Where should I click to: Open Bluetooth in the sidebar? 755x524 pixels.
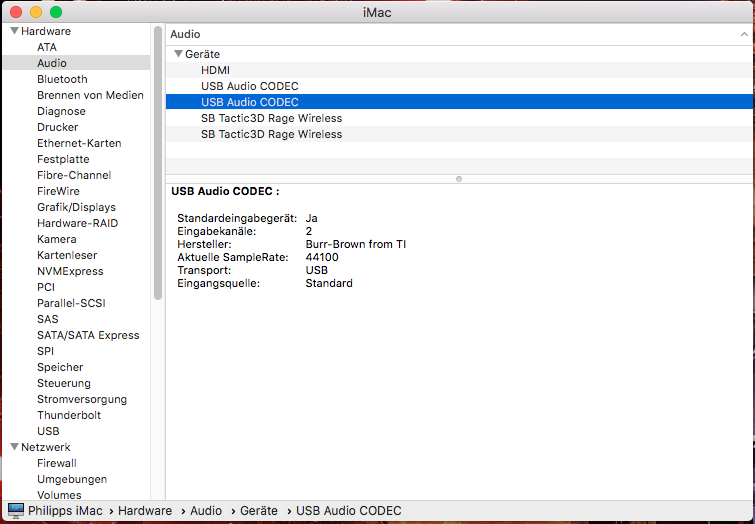click(62, 79)
